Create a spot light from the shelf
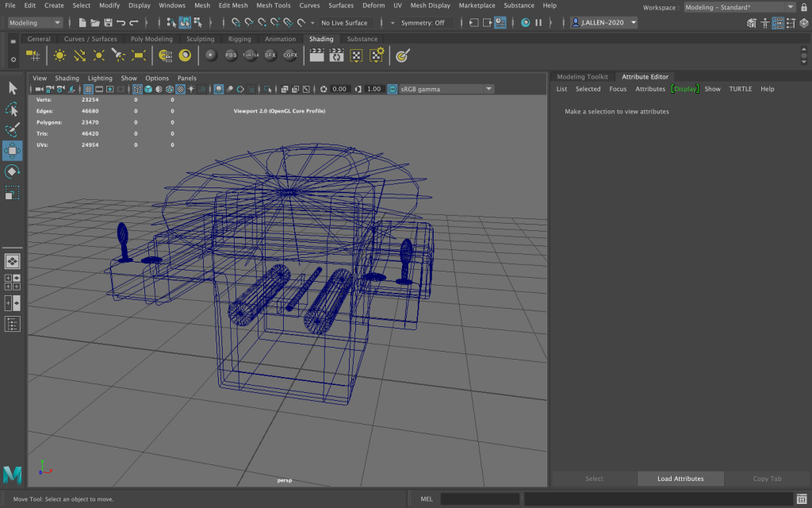812x508 pixels. click(x=118, y=56)
